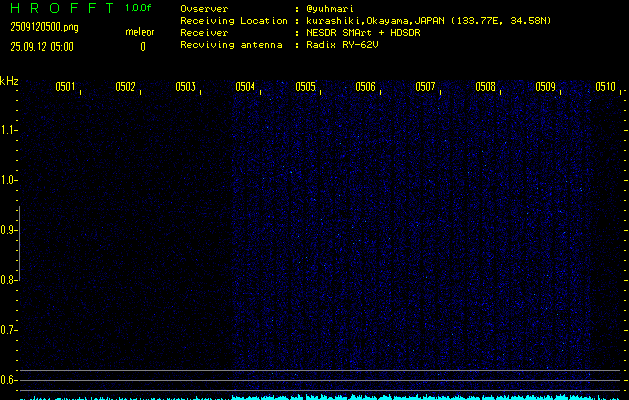Click the Receiver label
Viewport: 629px width, 400px height.
(204, 32)
